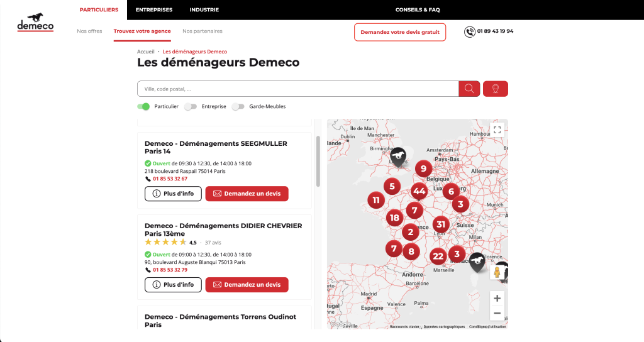
Task: Zoom out the map with minus
Action: (497, 313)
